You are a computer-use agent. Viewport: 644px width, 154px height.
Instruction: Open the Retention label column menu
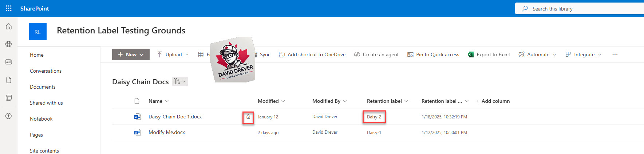pos(387,101)
